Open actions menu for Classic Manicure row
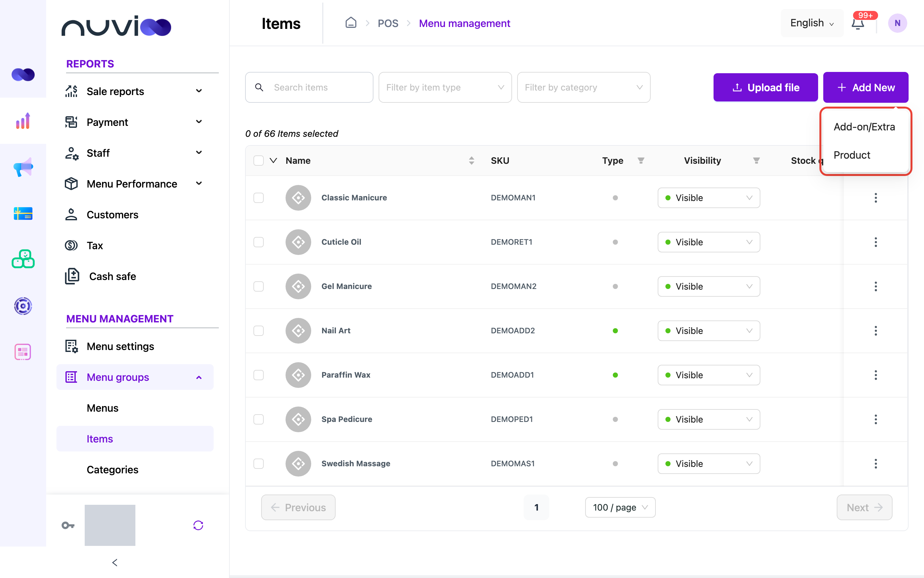The width and height of the screenshot is (924, 578). pos(876,197)
